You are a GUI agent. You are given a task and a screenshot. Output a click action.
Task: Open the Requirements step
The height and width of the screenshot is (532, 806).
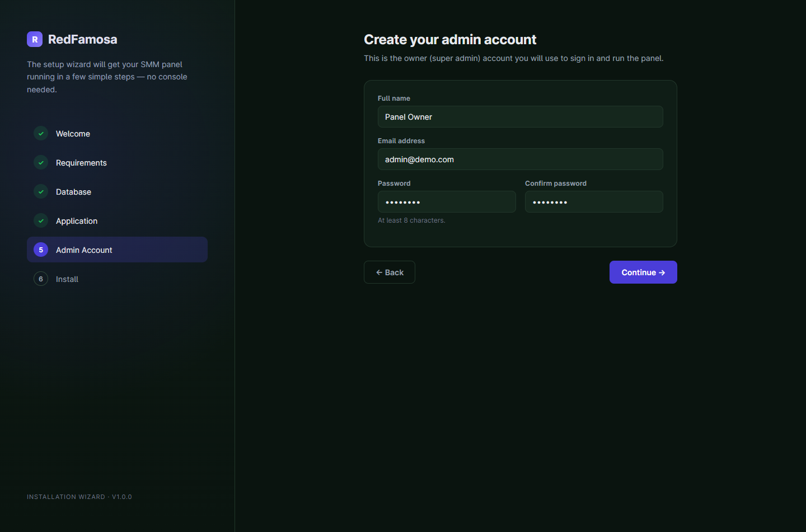tap(117, 162)
